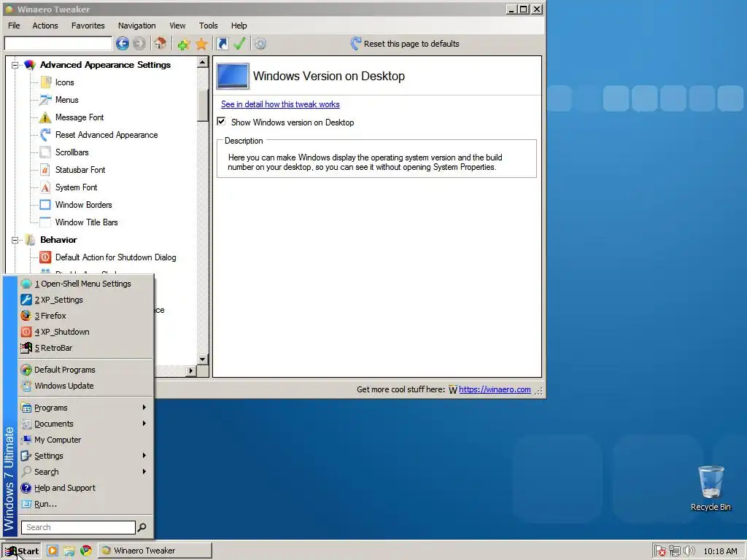Click the Start menu Search field

pos(78,527)
